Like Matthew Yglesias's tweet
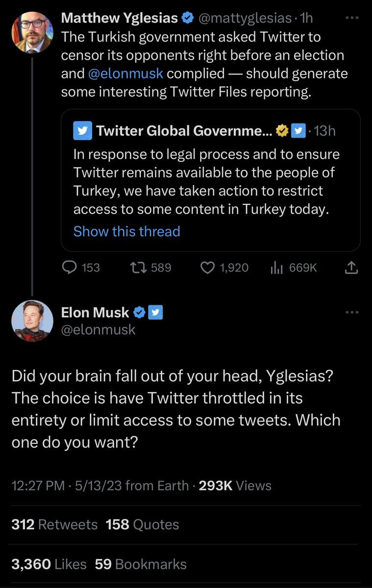The height and width of the screenshot is (588, 372). tap(209, 268)
